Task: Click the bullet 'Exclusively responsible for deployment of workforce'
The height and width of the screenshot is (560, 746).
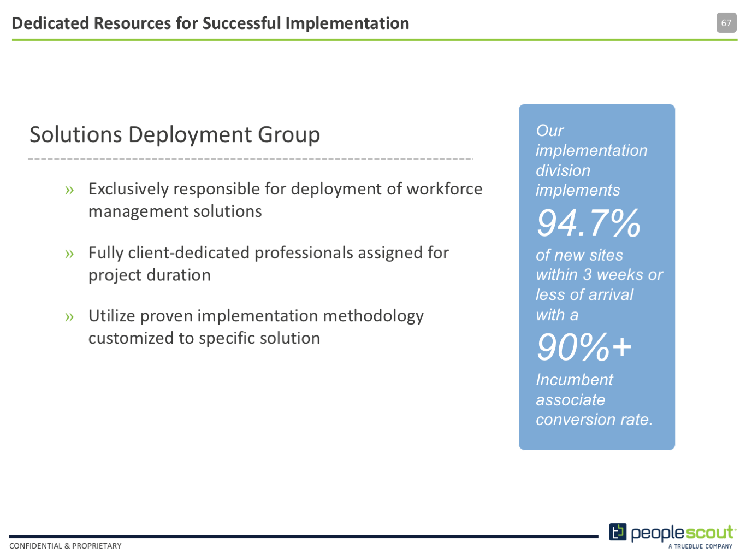Action: (x=285, y=189)
